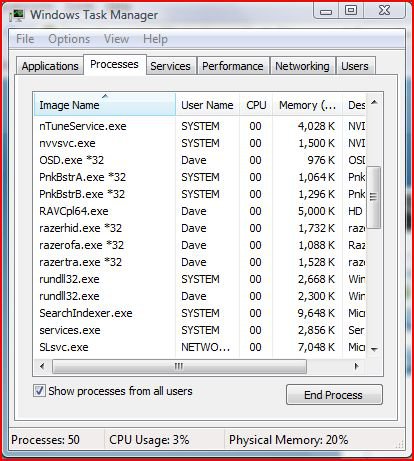
Task: Select the razerofa.exe *32 process
Action: (200, 245)
